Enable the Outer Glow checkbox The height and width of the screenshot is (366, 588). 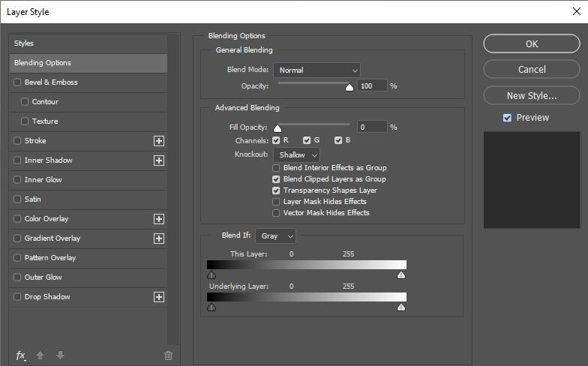click(17, 277)
